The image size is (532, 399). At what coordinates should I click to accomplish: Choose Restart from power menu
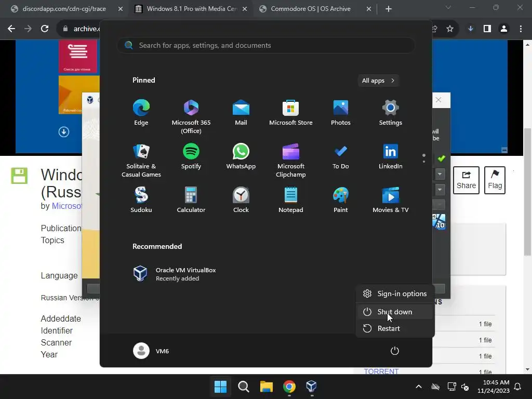click(395, 328)
